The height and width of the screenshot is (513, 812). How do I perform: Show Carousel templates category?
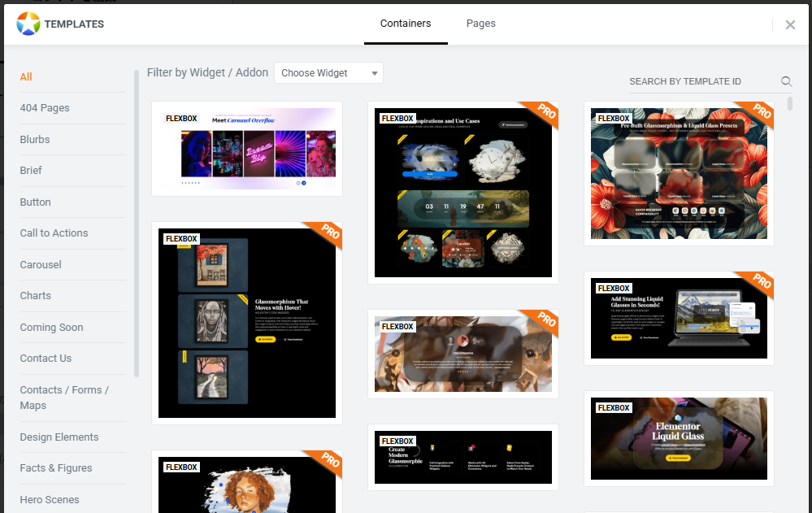click(x=41, y=265)
